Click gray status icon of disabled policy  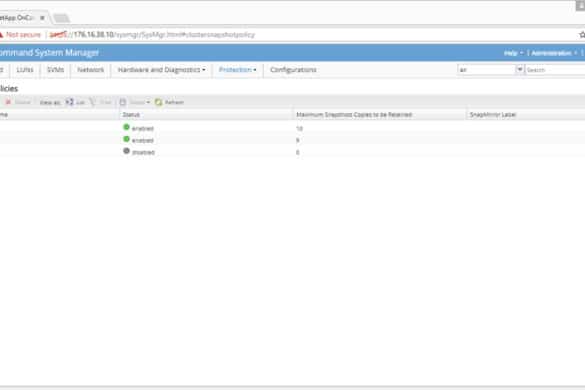pos(126,151)
